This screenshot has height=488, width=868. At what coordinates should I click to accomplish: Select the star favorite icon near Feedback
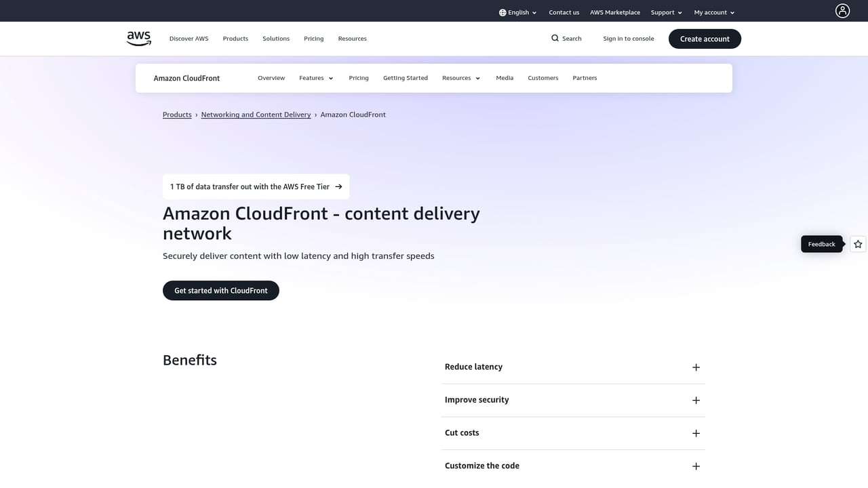[x=857, y=244]
